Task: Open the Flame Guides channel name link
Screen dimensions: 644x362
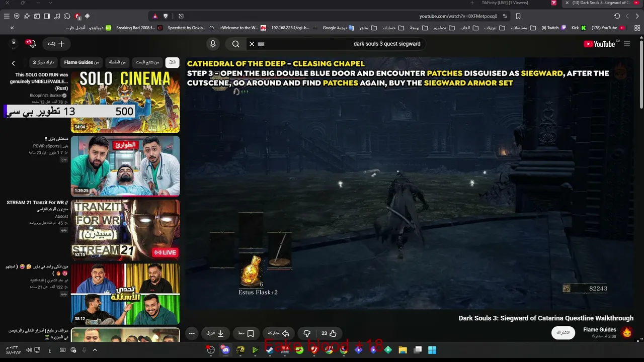Action: [x=600, y=329]
